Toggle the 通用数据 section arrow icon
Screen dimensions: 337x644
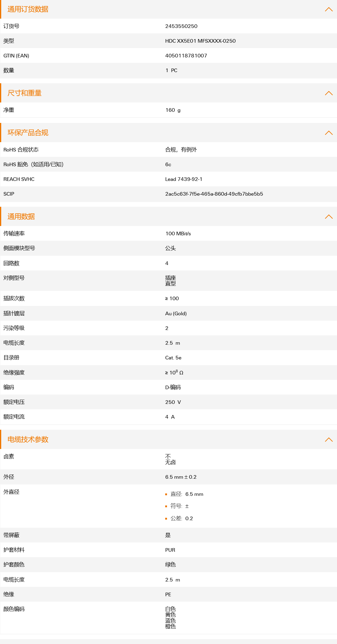329,217
